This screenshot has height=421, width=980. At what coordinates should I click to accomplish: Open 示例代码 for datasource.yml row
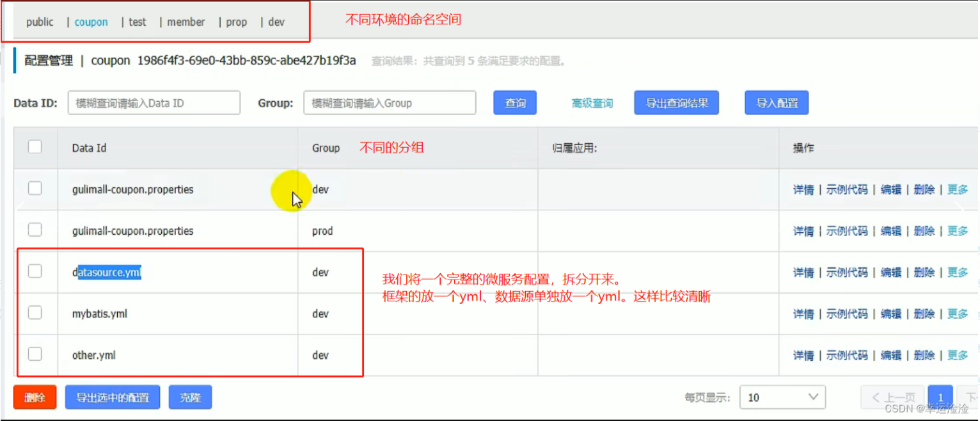pyautogui.click(x=847, y=273)
